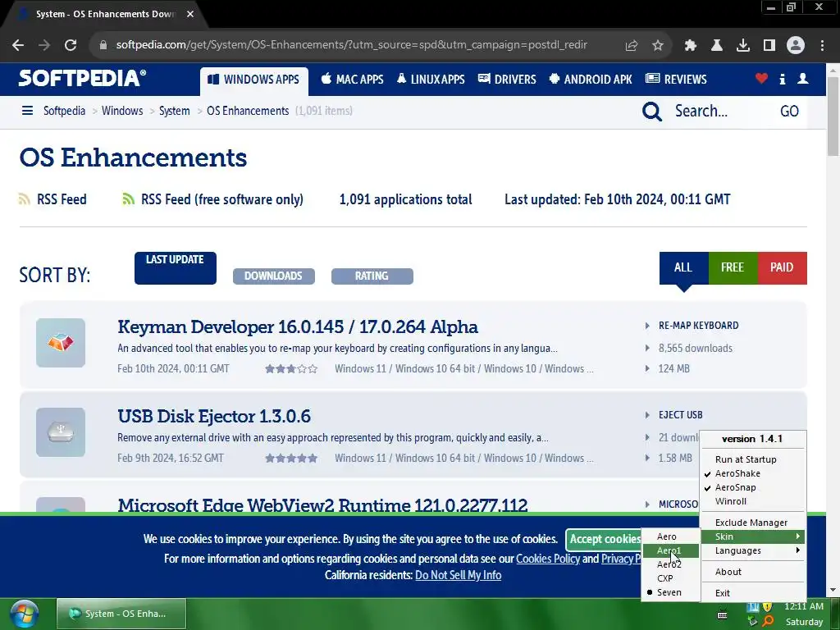This screenshot has height=630, width=840.
Task: Click the Softpedia user account icon
Action: click(x=802, y=79)
